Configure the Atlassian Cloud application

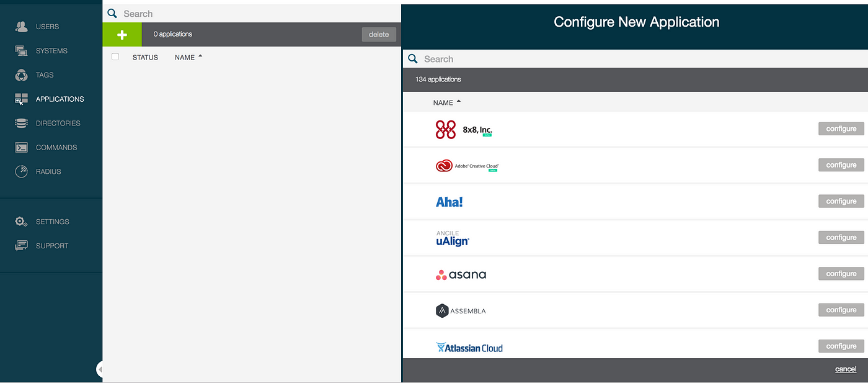point(841,346)
